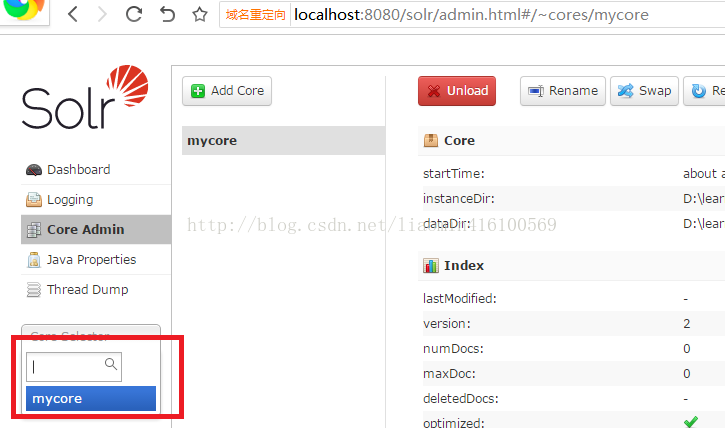Open the Dashboard menu item
Viewport: 725px width, 428px height.
click(96, 170)
